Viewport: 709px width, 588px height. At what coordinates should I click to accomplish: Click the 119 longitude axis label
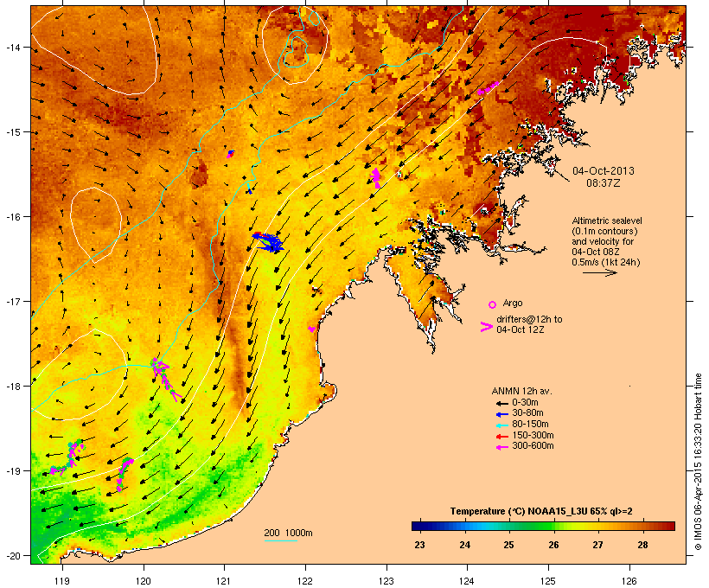62,581
